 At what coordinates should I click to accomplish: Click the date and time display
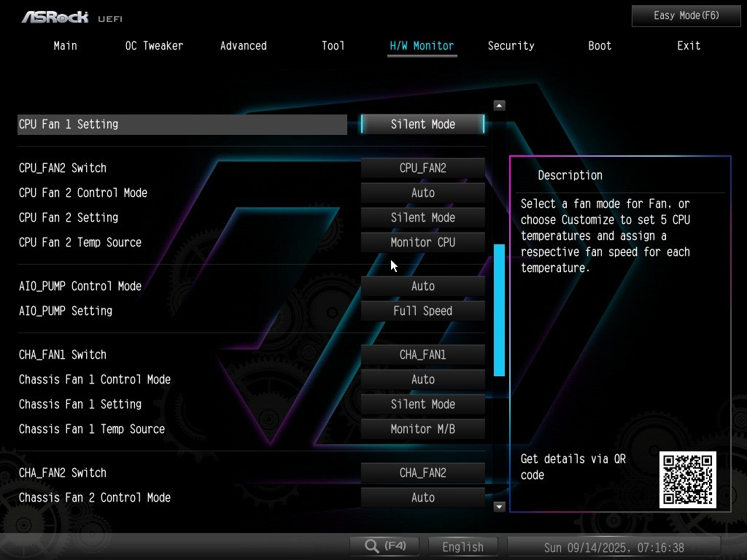point(614,548)
